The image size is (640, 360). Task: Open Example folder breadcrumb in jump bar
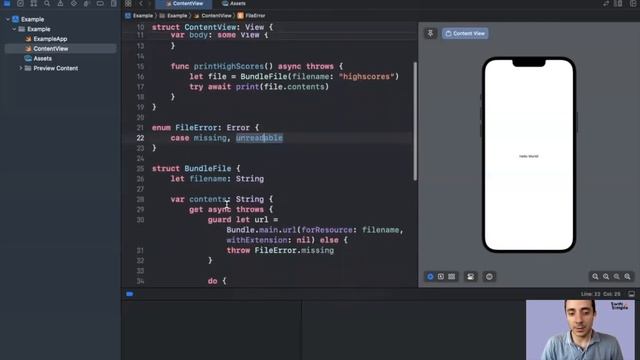pyautogui.click(x=173, y=16)
